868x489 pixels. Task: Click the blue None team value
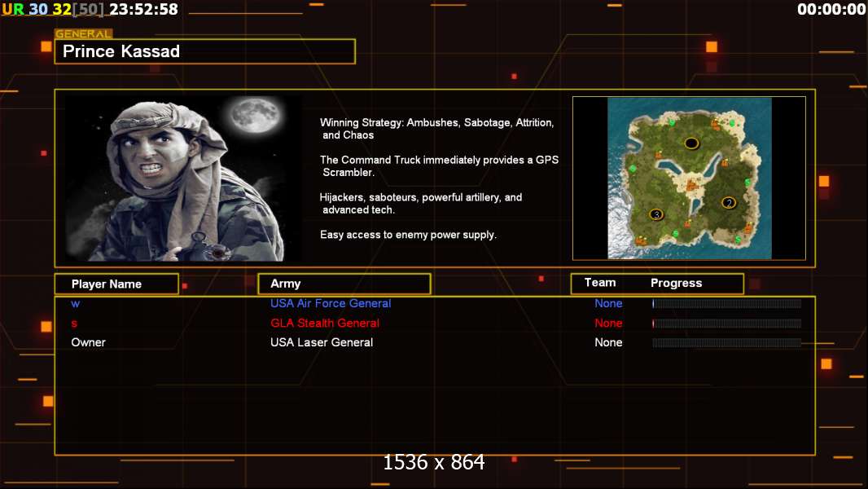[608, 303]
